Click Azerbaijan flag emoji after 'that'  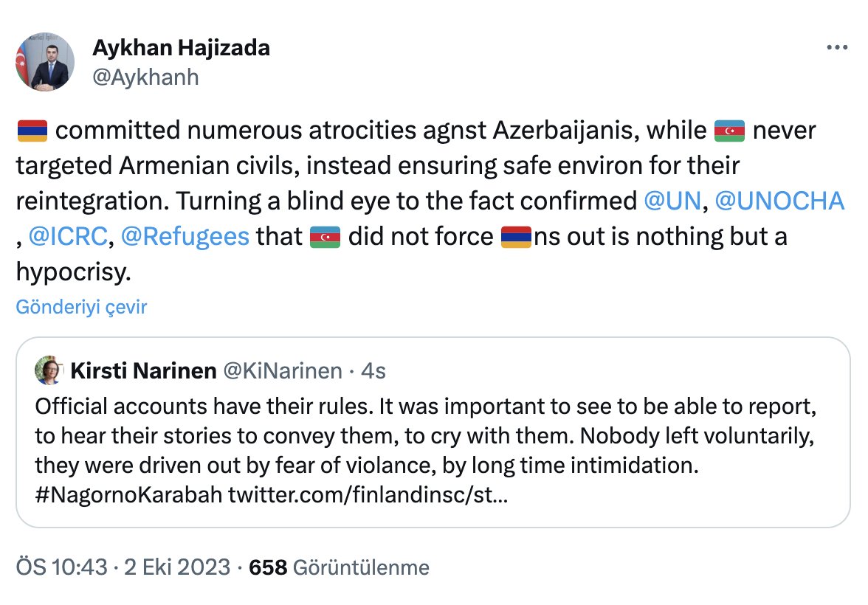[x=325, y=237]
